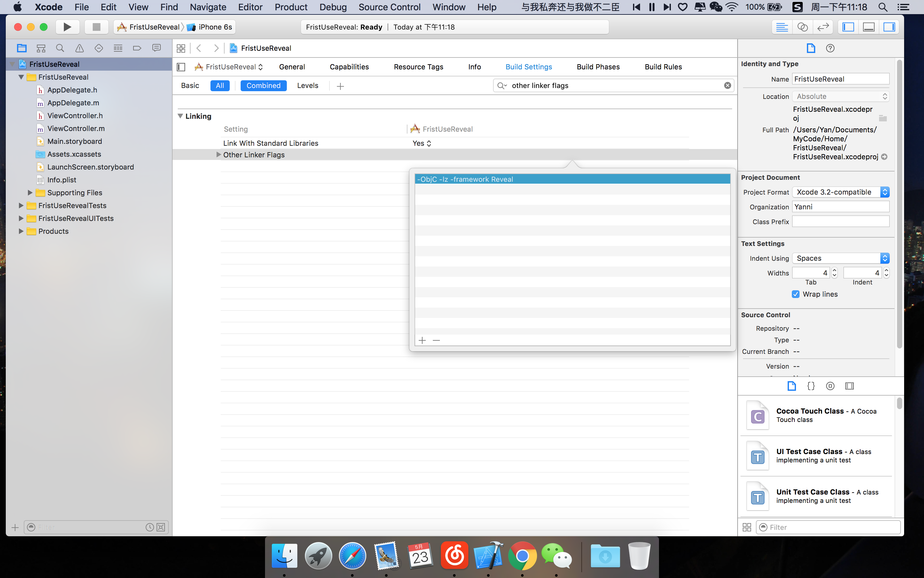Remove the selected linker flag entry
This screenshot has width=924, height=578.
[x=436, y=340]
